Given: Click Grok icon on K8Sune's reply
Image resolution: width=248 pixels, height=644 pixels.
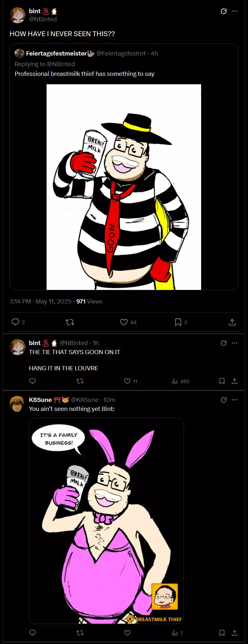Looking at the screenshot, I should (x=223, y=400).
